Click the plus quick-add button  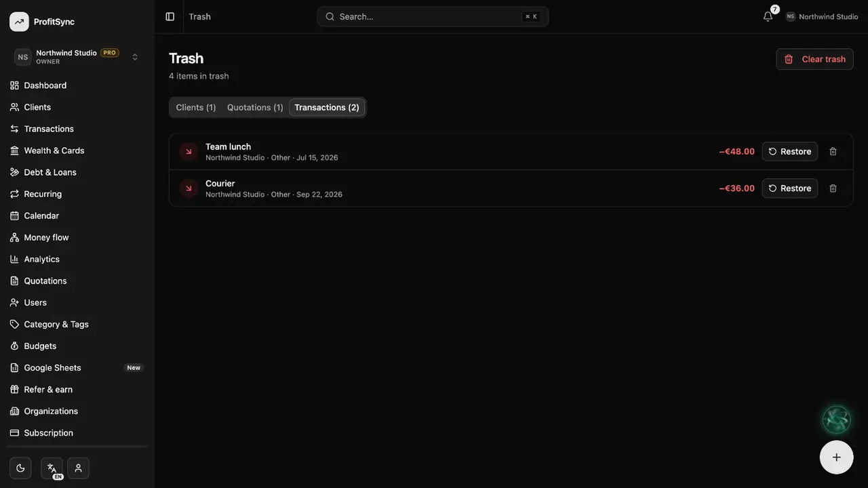pos(836,457)
